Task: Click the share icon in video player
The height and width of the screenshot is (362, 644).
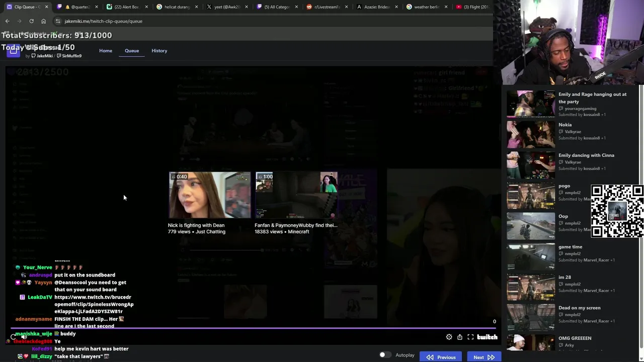Action: coord(459,337)
